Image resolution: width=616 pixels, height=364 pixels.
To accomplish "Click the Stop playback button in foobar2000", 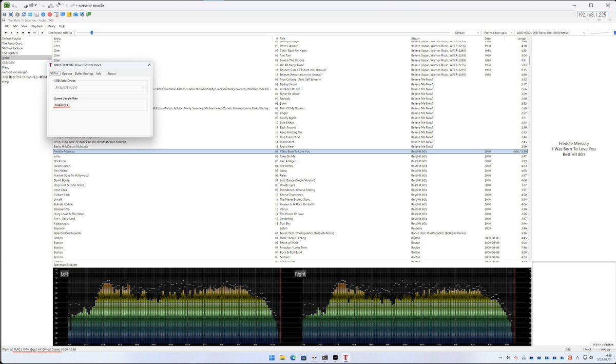I will (x=5, y=32).
